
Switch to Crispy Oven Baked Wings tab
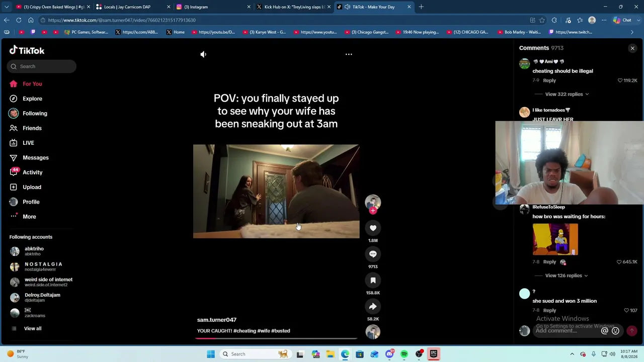coord(53,7)
